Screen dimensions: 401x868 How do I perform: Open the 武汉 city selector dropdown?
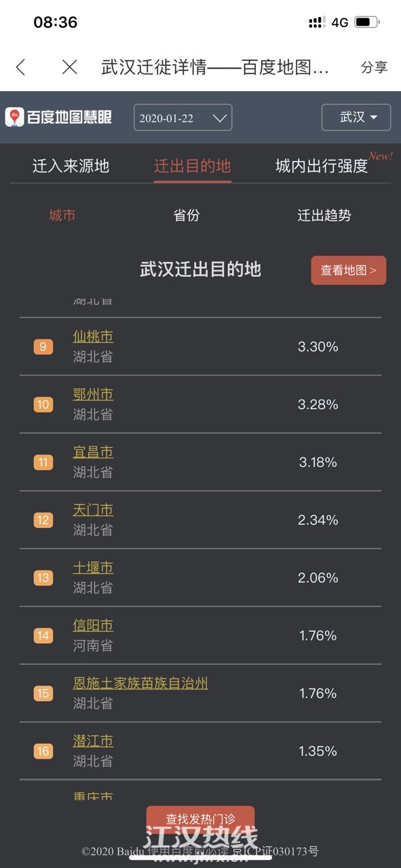[x=356, y=117]
